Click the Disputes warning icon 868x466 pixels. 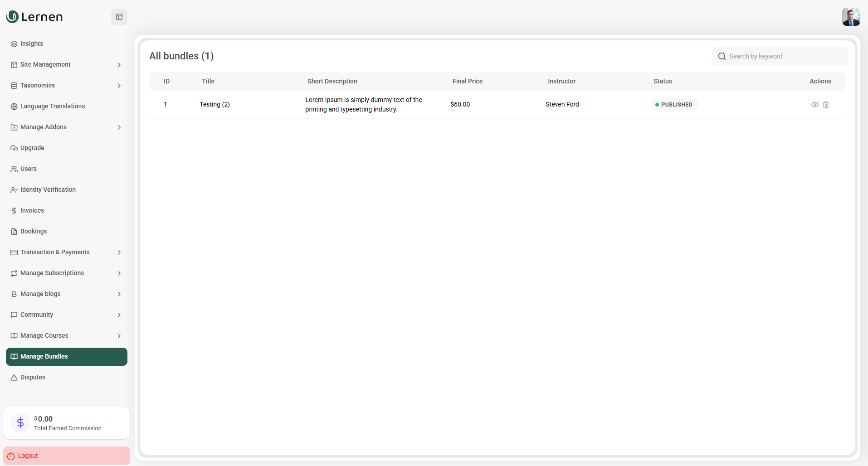(14, 377)
